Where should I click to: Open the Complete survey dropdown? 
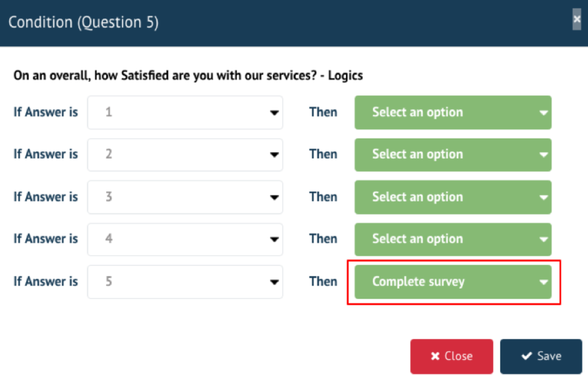click(453, 282)
